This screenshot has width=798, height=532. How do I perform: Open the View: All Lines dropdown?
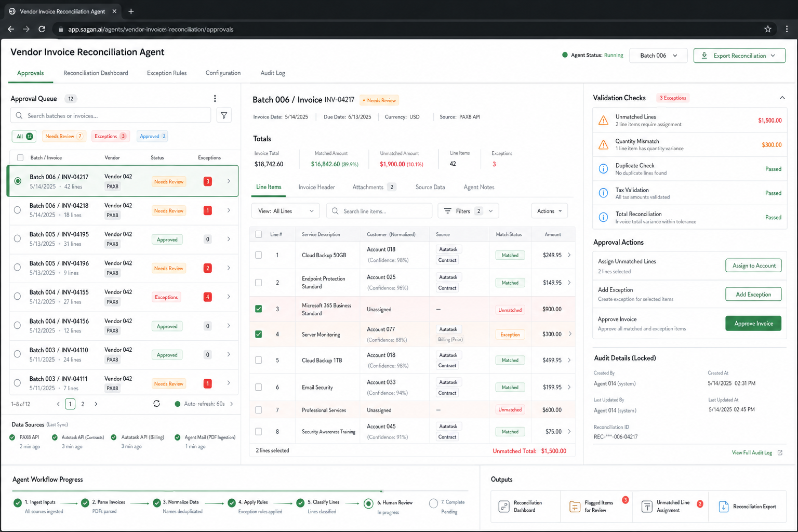286,211
